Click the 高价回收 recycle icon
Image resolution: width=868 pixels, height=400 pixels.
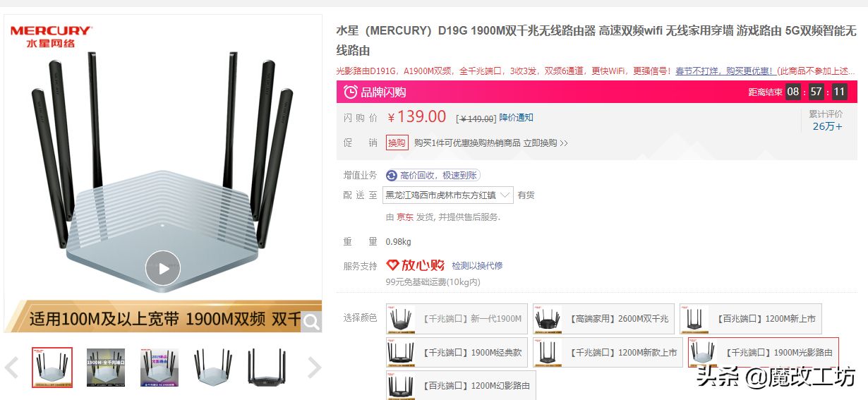(392, 176)
